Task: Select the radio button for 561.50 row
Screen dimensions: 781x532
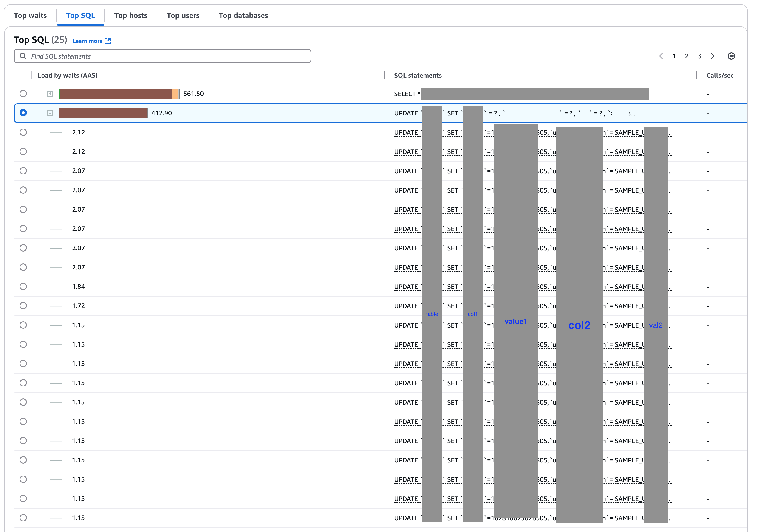Action: tap(23, 94)
